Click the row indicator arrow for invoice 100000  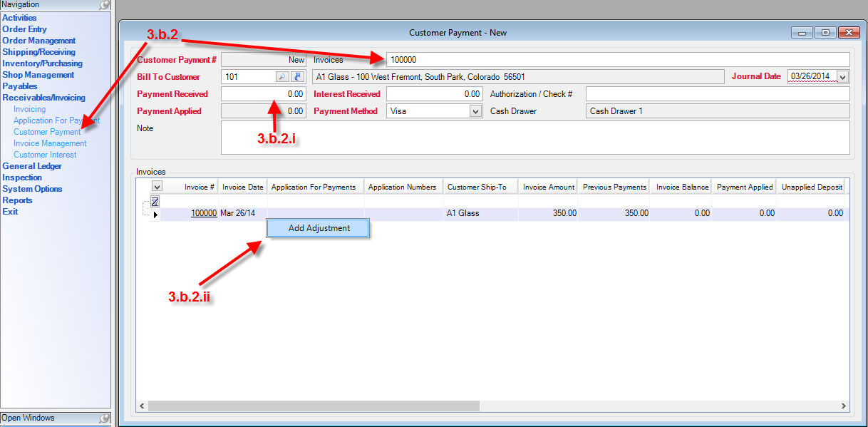(x=155, y=214)
